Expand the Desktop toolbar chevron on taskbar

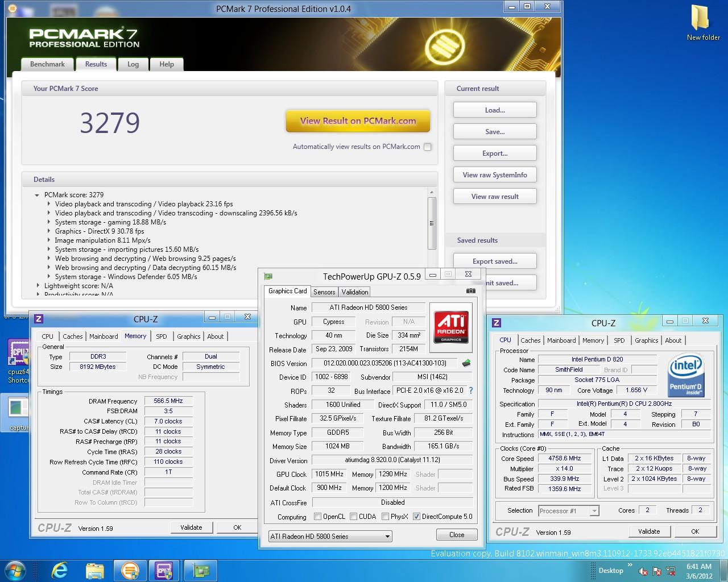630,564
